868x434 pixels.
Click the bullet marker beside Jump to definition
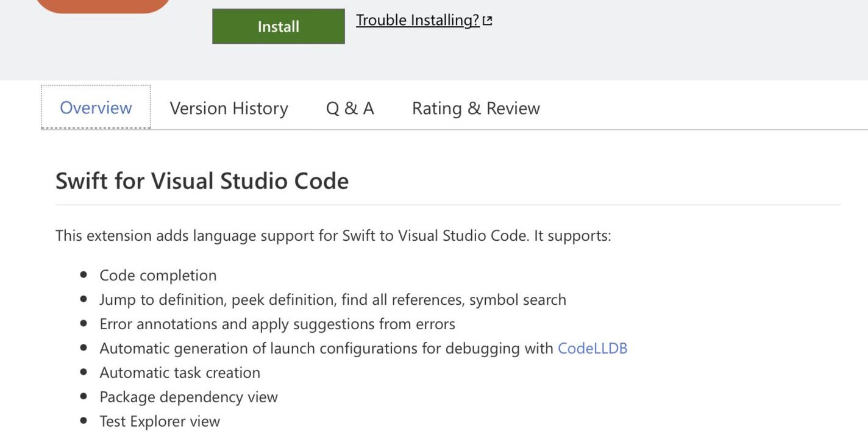coord(84,299)
